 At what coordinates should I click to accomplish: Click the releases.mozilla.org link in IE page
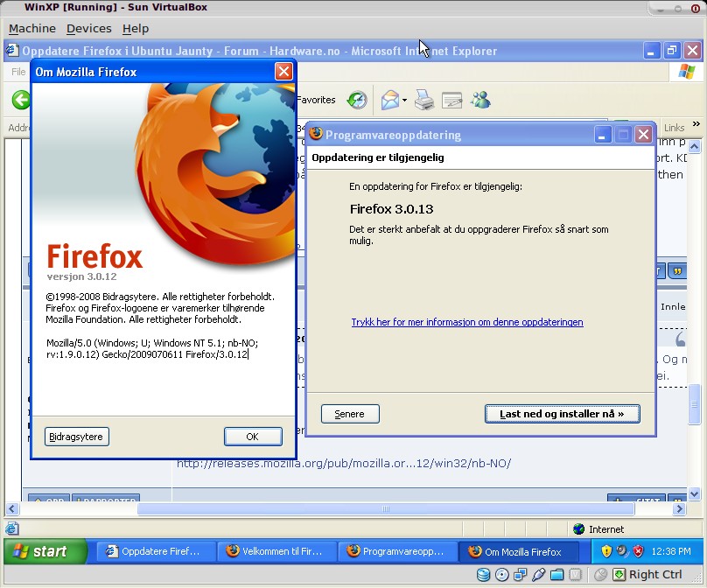pos(344,463)
